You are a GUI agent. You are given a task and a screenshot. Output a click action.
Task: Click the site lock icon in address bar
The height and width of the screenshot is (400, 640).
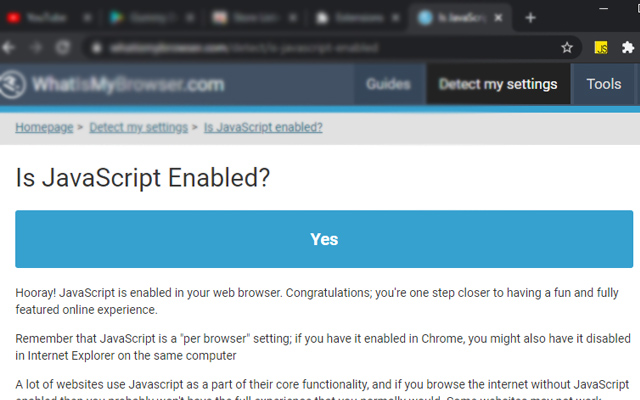coord(95,47)
